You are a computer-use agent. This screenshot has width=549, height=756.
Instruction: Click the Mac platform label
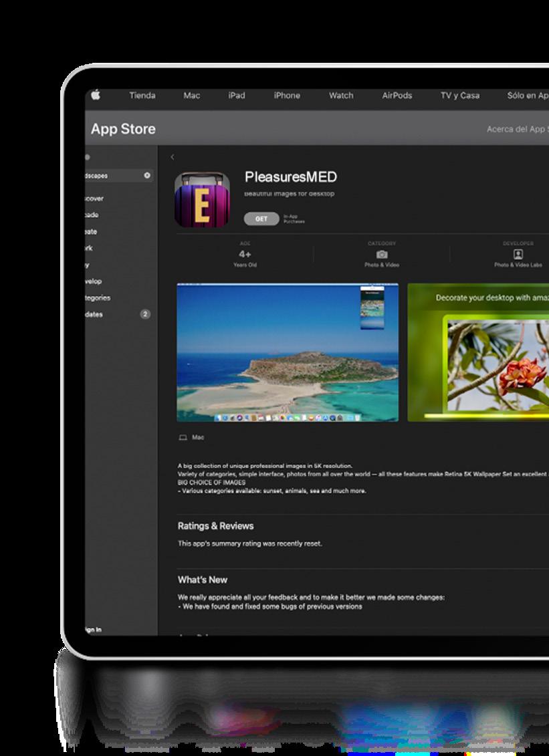[198, 437]
